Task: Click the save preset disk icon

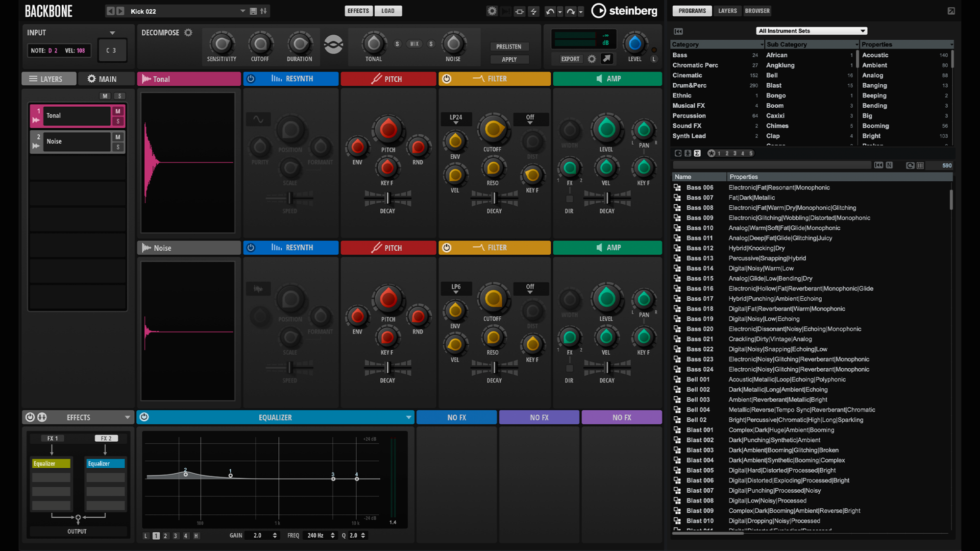Action: click(253, 11)
